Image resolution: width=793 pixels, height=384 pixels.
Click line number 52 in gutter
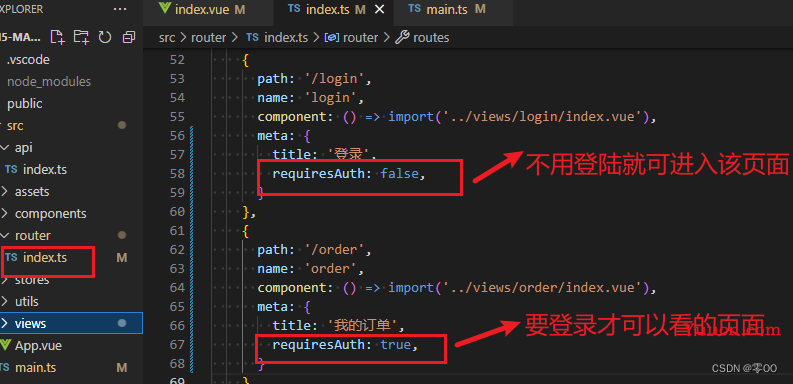(x=177, y=60)
